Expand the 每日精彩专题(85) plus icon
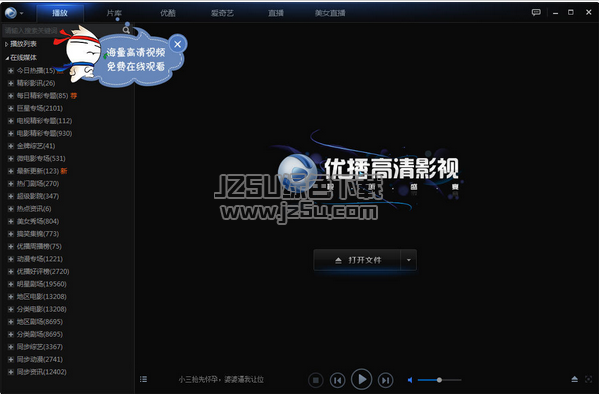Viewport: 599px width, 394px height. coord(11,96)
